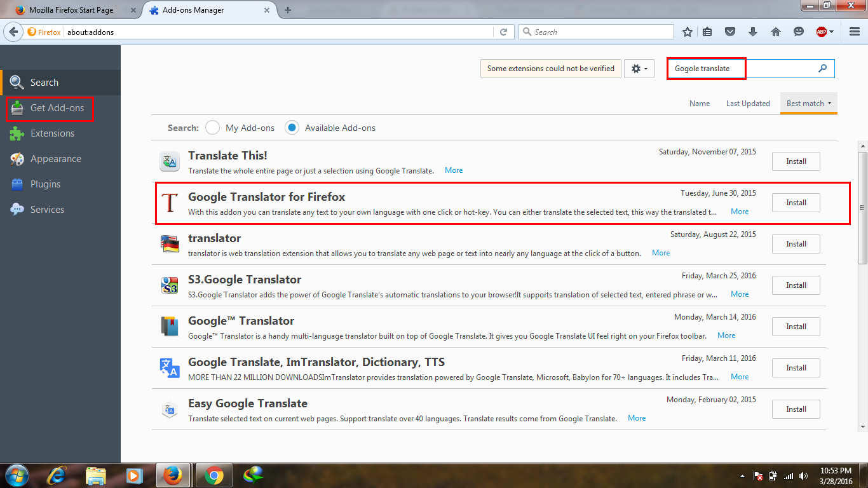Viewport: 868px width, 488px height.
Task: Open More link for S3.Google Translator
Action: (740, 294)
